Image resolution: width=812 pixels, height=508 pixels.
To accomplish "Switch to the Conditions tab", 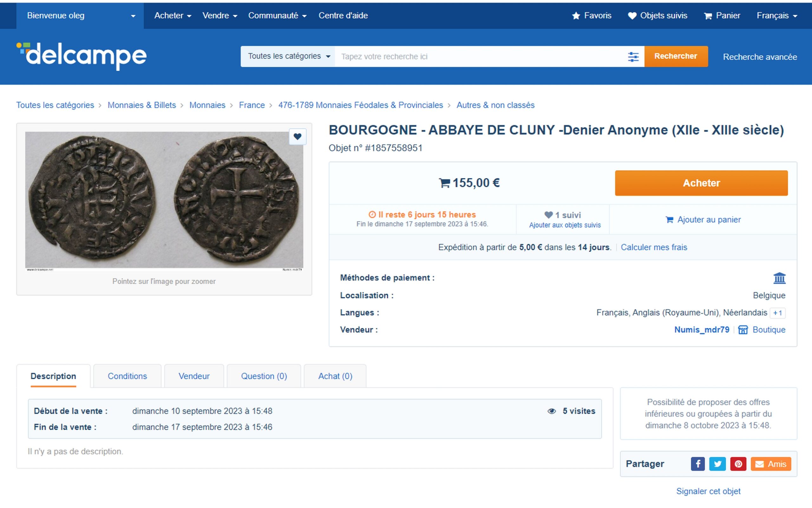I will (x=128, y=376).
